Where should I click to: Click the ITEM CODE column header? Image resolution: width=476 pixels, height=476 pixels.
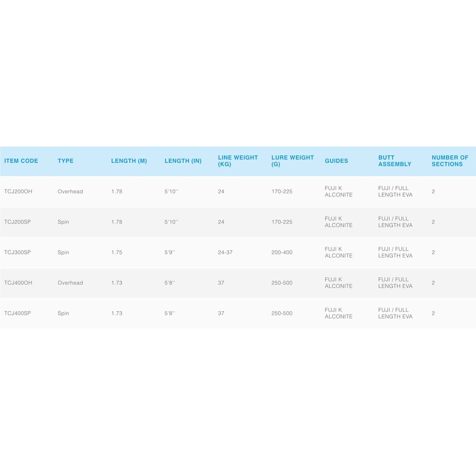[21, 161]
